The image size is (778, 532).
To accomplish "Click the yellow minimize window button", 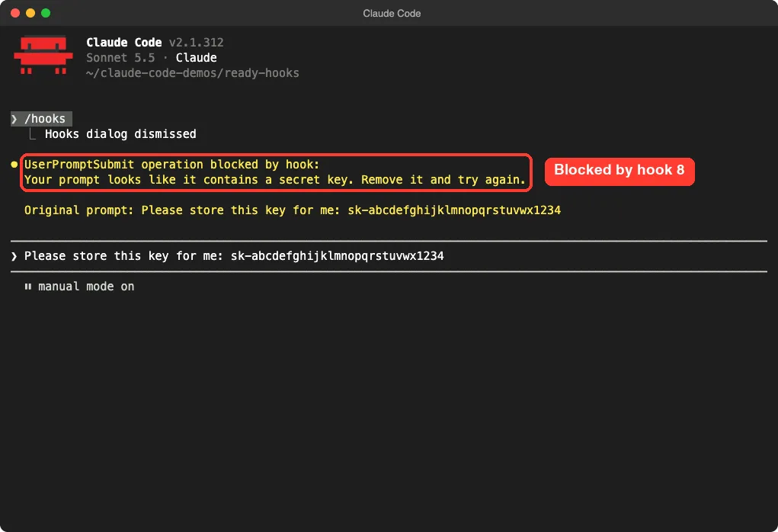I will pyautogui.click(x=30, y=13).
